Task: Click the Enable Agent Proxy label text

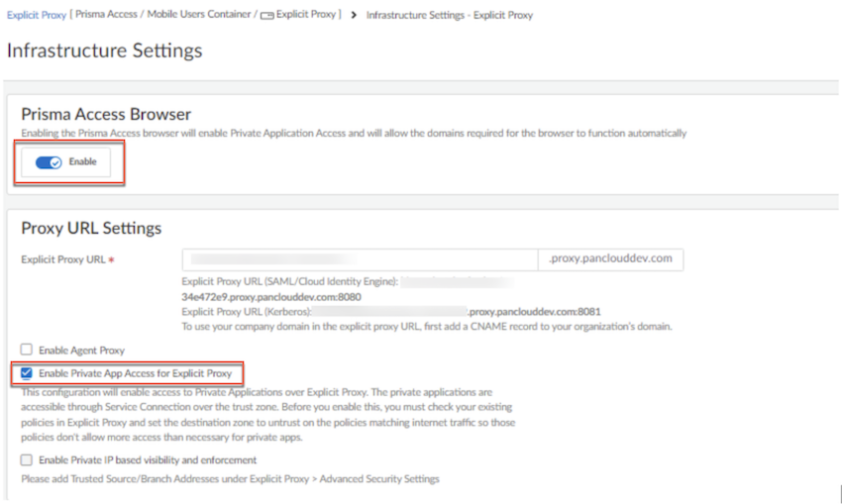Action: pos(81,350)
